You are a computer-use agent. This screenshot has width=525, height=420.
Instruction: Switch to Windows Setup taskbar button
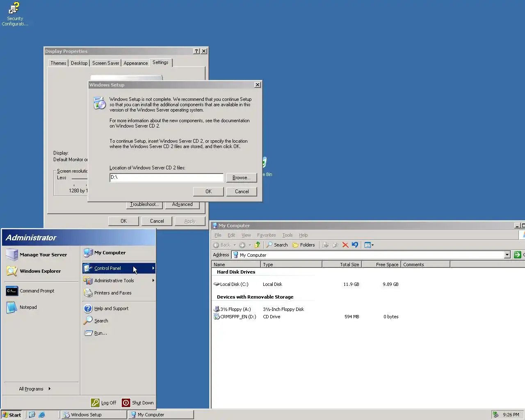point(94,415)
